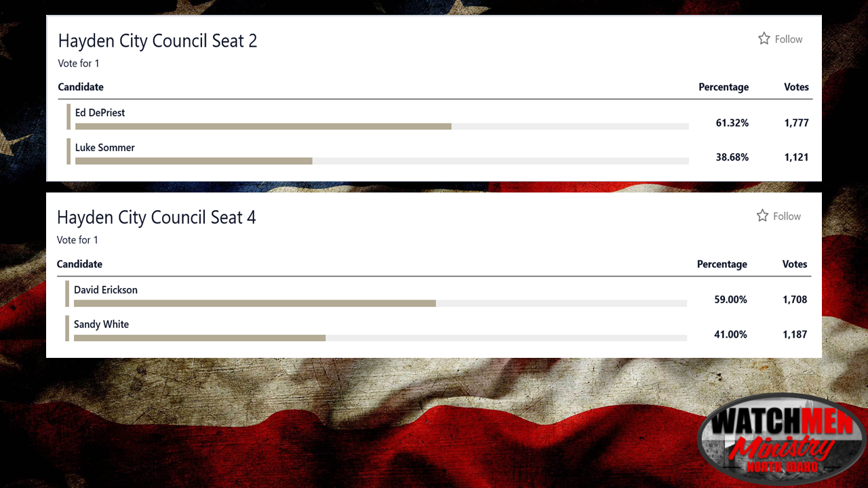Click Luke Sommer's vote percentage bar
Image resolution: width=868 pixels, height=488 pixels.
click(x=193, y=161)
